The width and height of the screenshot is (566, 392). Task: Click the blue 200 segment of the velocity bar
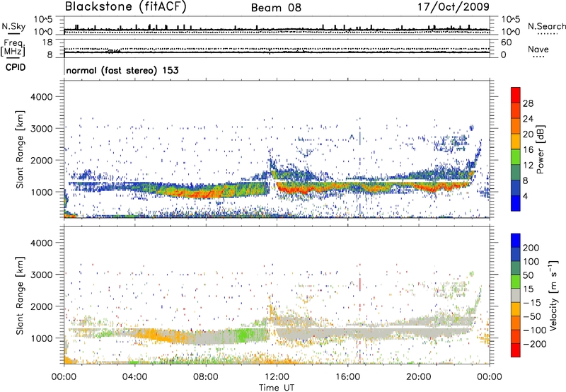[x=516, y=241]
